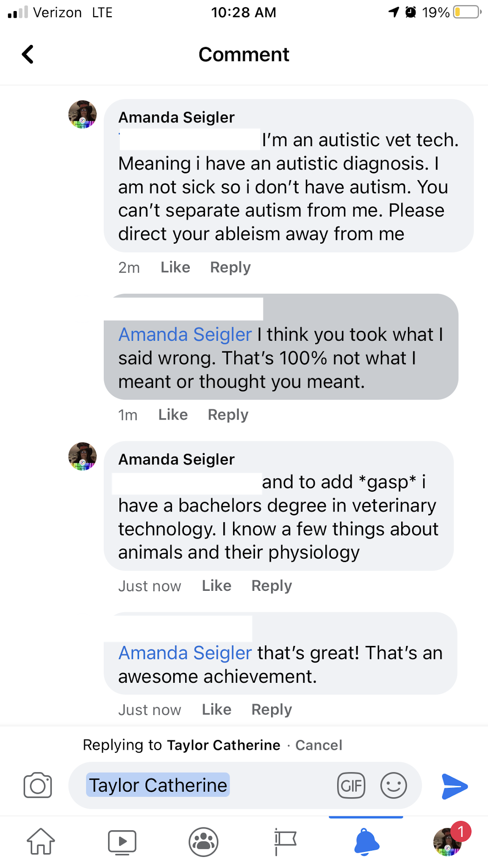
Task: Open the Notifications bell tab
Action: (366, 841)
